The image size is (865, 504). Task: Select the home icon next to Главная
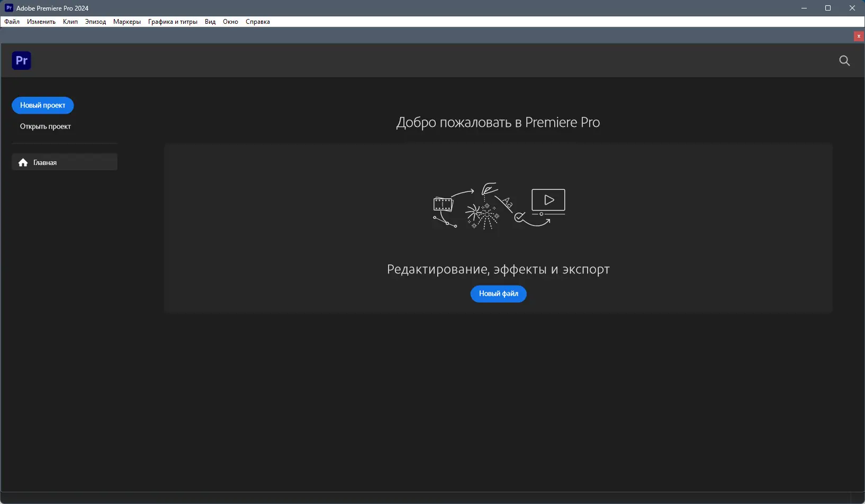[23, 162]
